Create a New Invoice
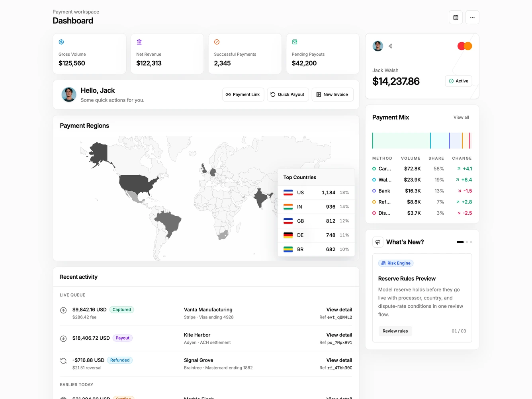 [332, 95]
